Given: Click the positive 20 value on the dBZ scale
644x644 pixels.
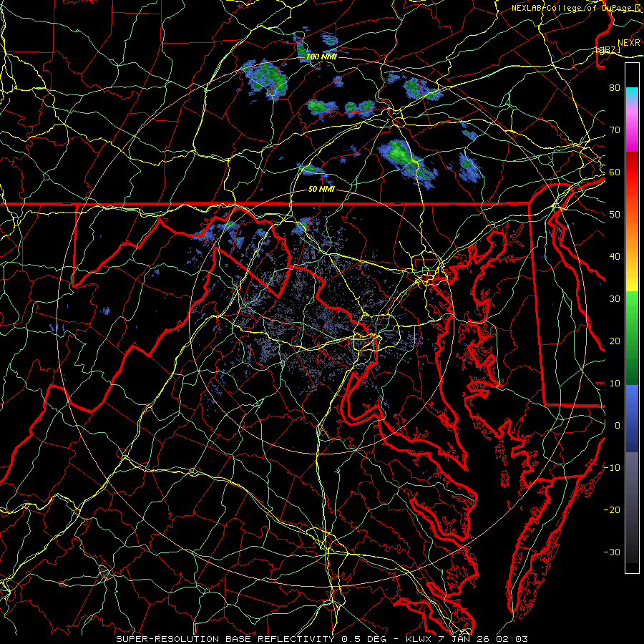Looking at the screenshot, I should click(615, 341).
